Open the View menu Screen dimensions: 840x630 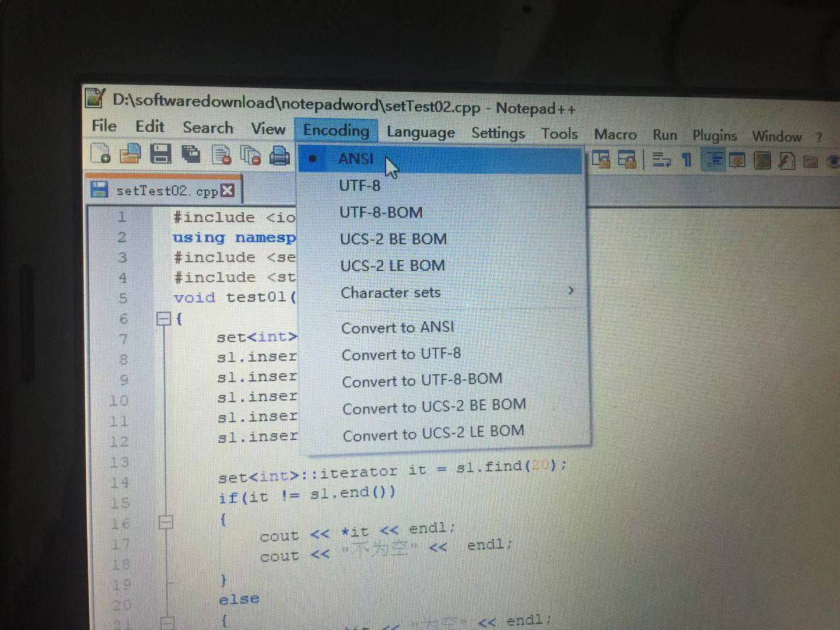click(x=268, y=129)
